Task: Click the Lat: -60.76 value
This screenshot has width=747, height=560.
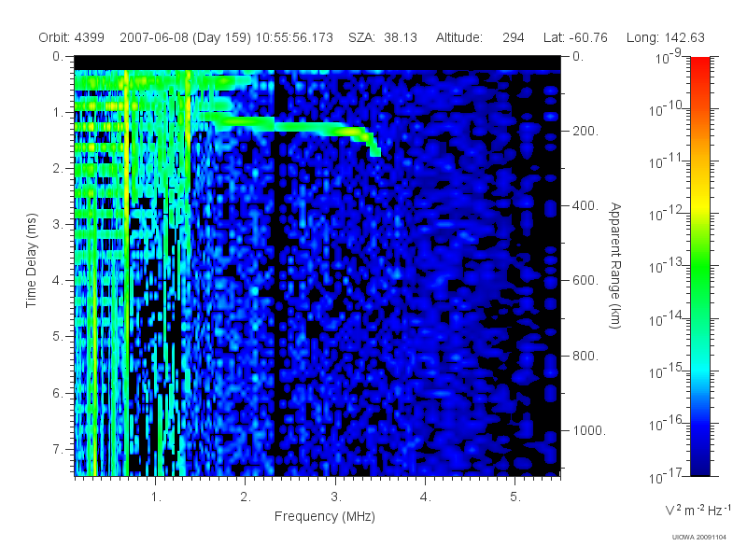Action: (x=575, y=37)
